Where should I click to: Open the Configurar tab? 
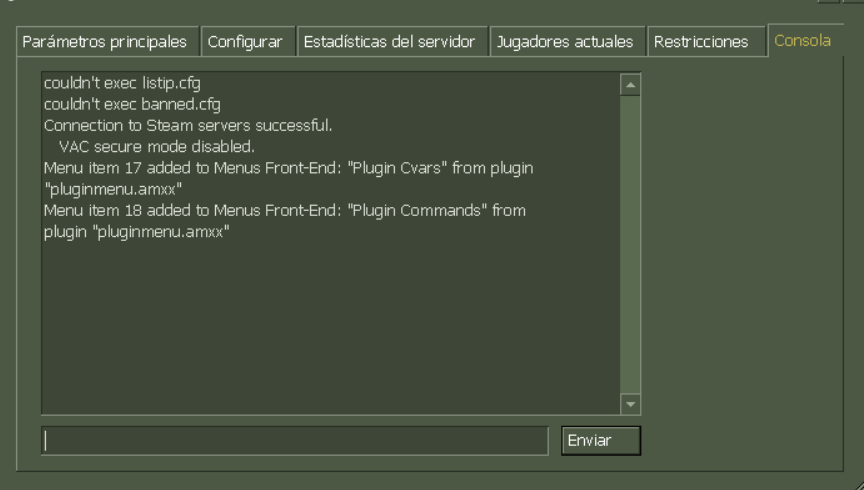click(x=245, y=42)
